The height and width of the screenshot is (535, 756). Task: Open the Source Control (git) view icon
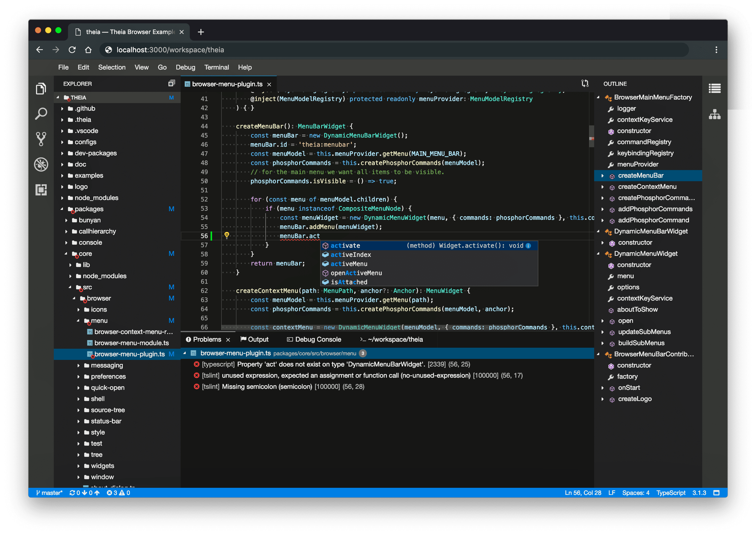coord(41,139)
